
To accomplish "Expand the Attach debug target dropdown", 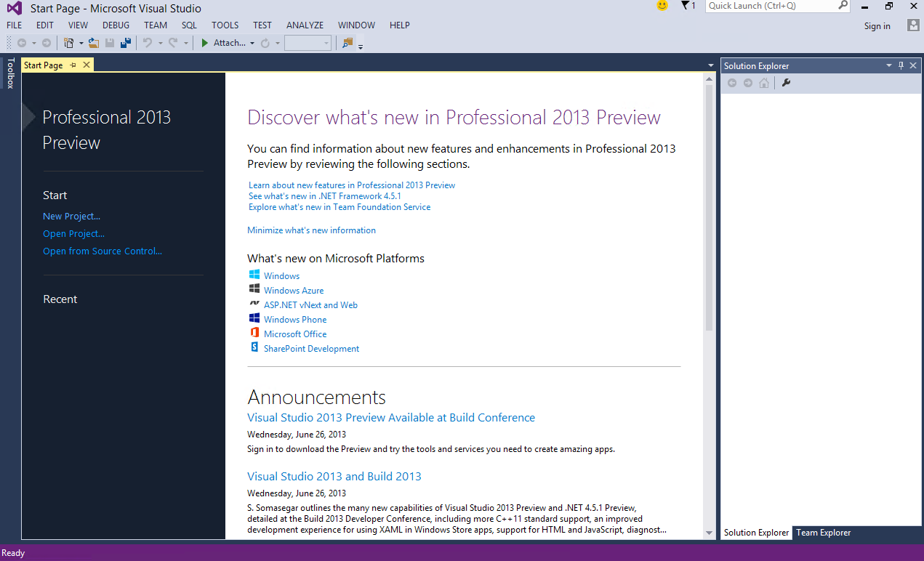I will click(252, 44).
